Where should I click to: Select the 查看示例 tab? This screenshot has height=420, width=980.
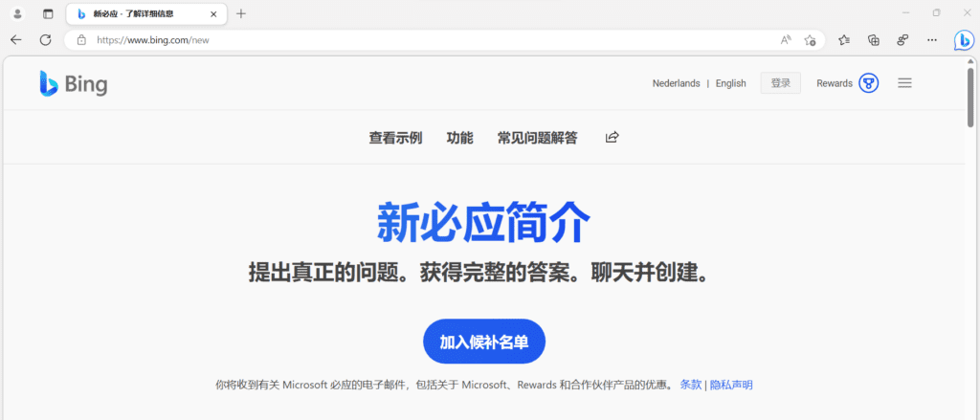point(395,138)
